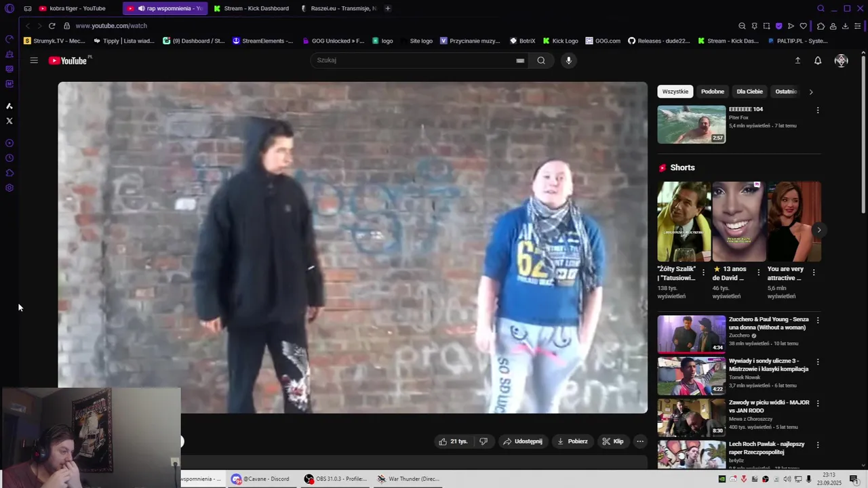Open the YouTube hamburger guide menu
Viewport: 868px width, 488px height.
tap(34, 60)
